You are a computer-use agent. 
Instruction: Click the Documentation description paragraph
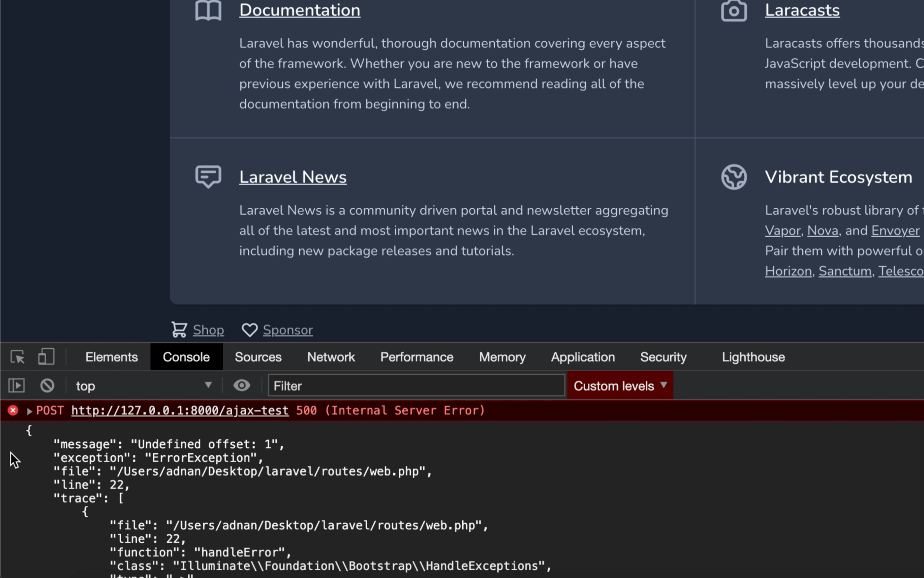[x=452, y=74]
